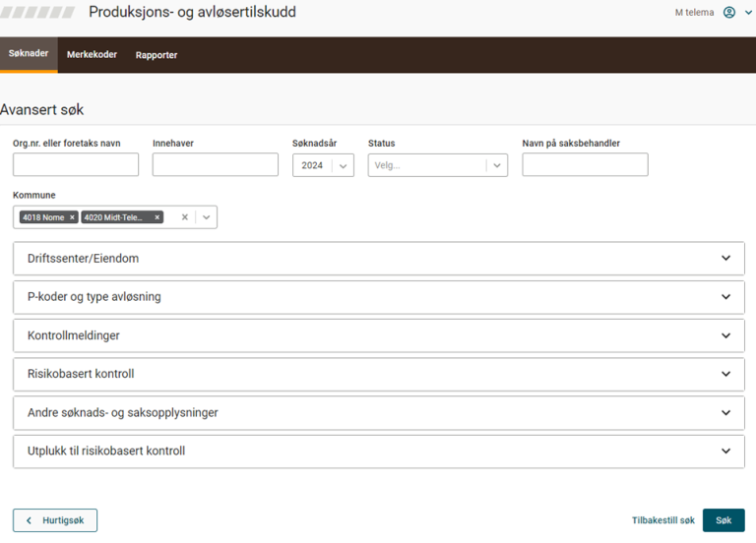The image size is (756, 543).
Task: Open the Status dropdown
Action: click(x=497, y=165)
